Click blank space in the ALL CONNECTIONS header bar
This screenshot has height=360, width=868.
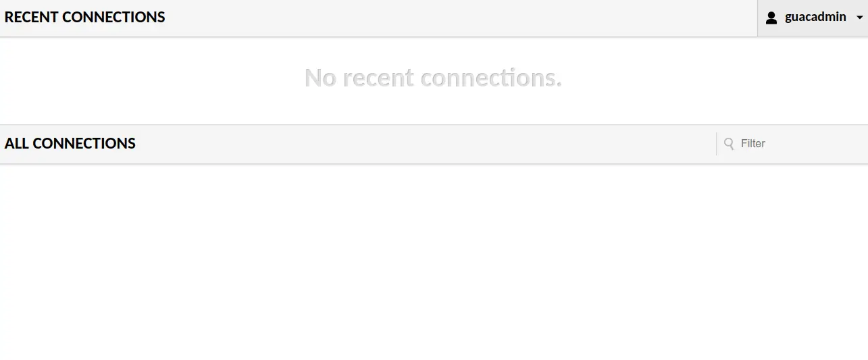point(426,143)
